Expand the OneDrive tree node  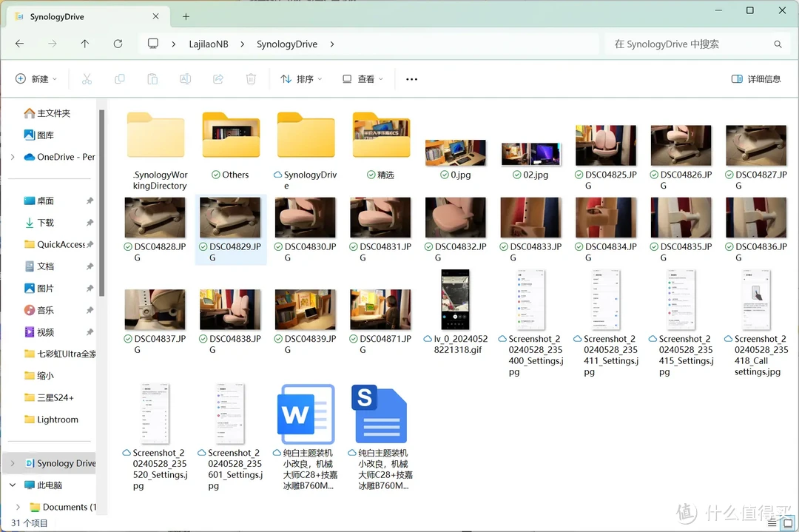tap(13, 157)
